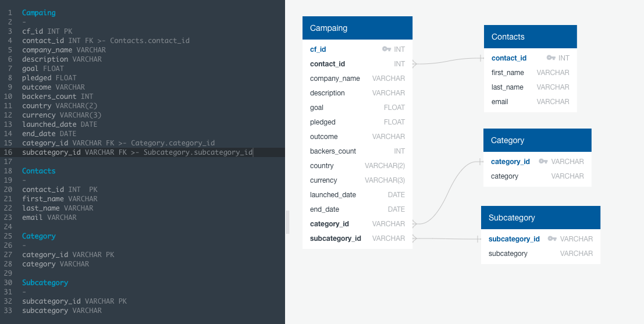Select last_name row in Contacts diagram table
This screenshot has height=324, width=644.
pos(530,87)
